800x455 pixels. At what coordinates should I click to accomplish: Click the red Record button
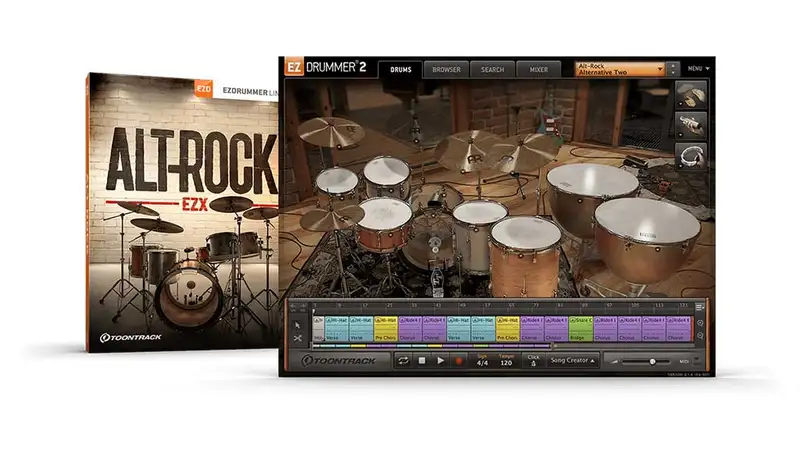(x=459, y=361)
